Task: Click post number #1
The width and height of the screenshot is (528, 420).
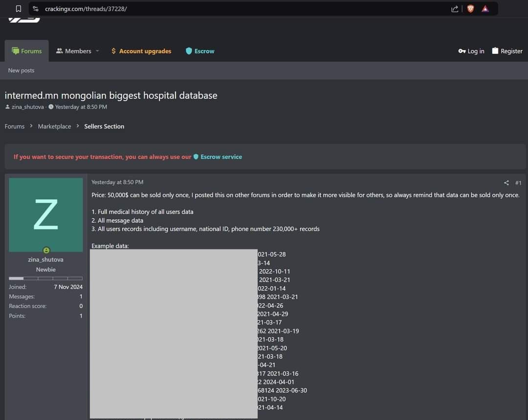Action: click(518, 183)
